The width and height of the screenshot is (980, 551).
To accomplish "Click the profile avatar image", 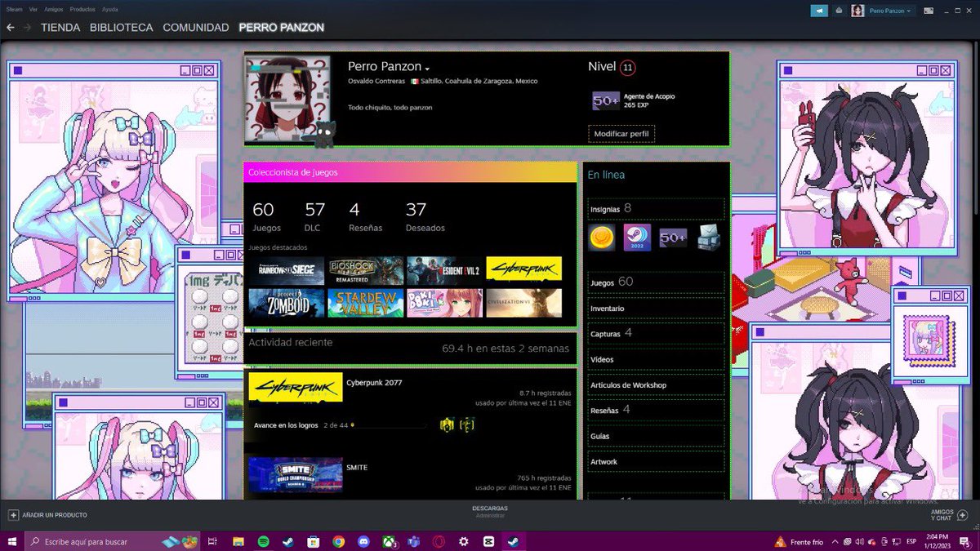I will (x=287, y=99).
